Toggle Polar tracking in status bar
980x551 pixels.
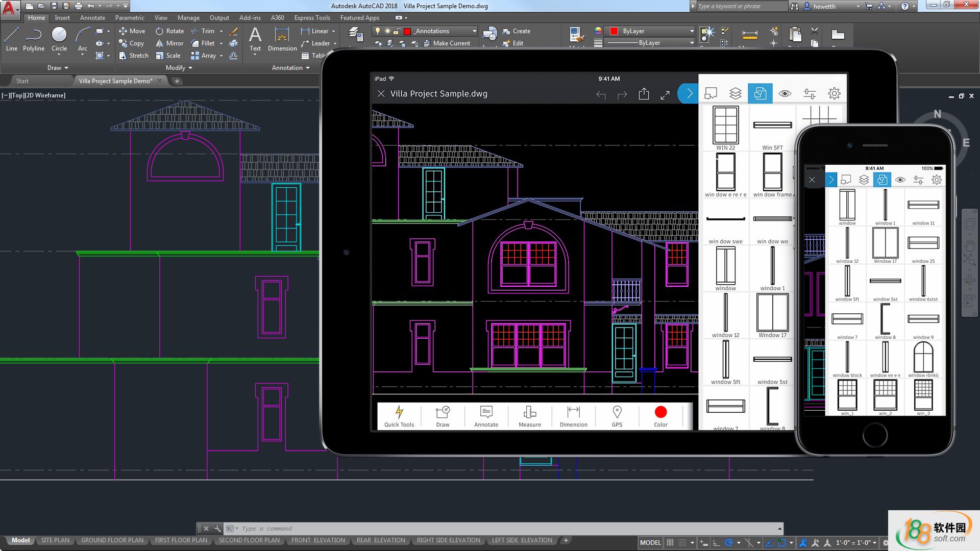pyautogui.click(x=729, y=542)
